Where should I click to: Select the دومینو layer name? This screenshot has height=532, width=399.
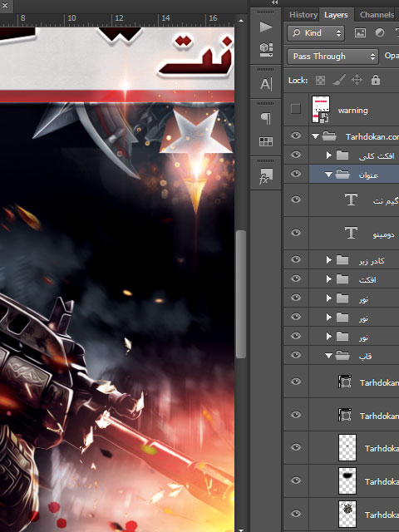point(383,234)
